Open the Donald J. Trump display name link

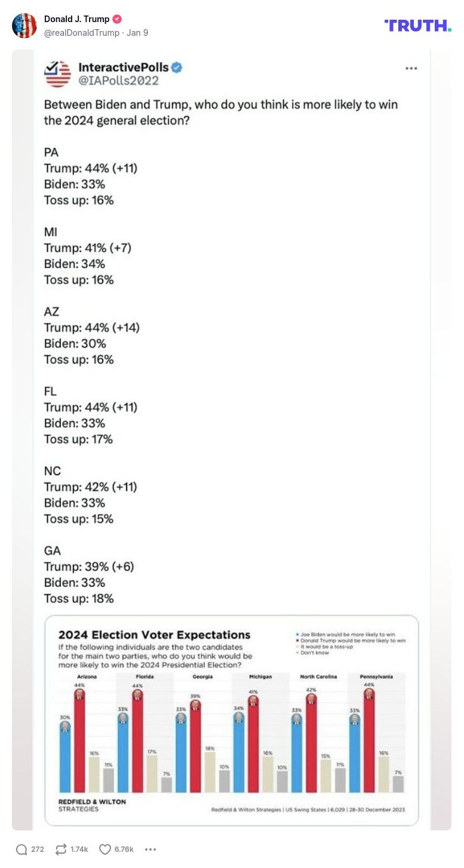tap(76, 19)
